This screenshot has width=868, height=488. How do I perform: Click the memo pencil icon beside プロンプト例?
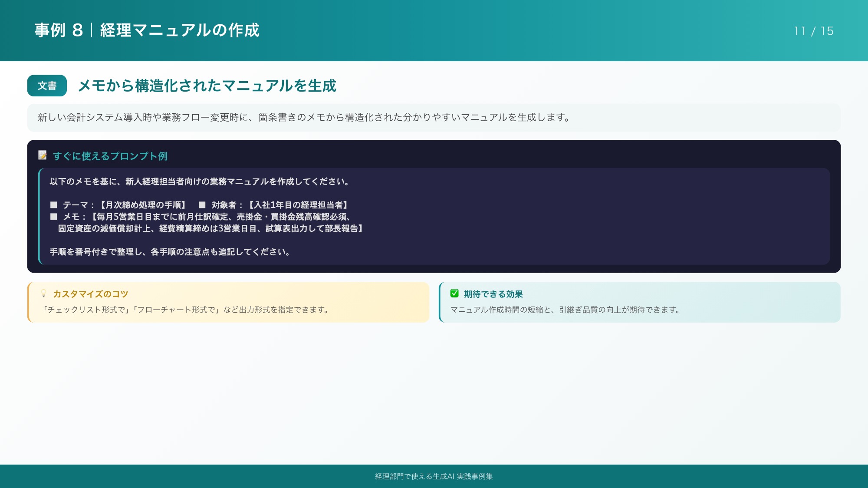43,155
